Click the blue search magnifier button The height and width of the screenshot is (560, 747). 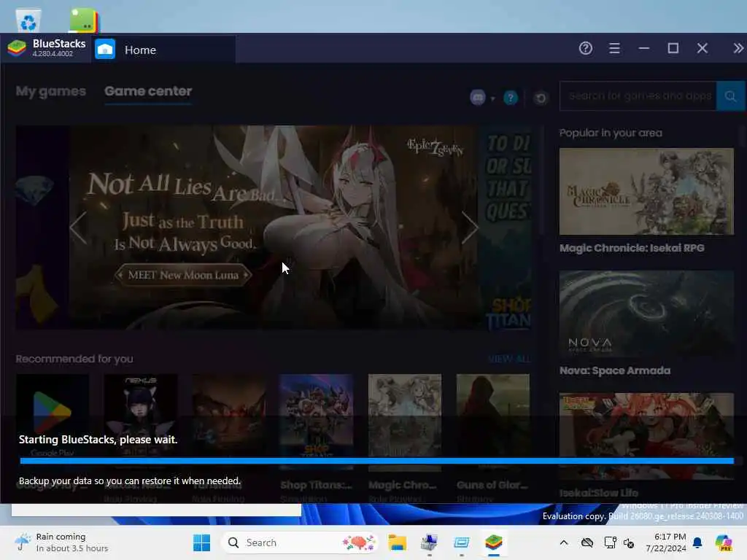coord(730,96)
